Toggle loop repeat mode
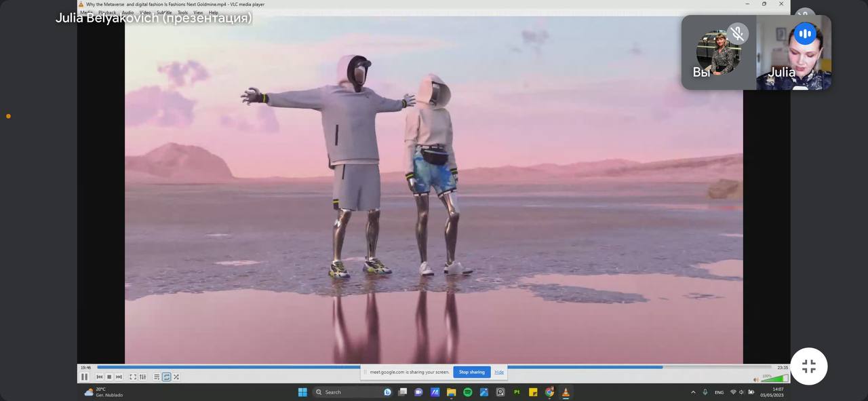The image size is (868, 401). (166, 377)
